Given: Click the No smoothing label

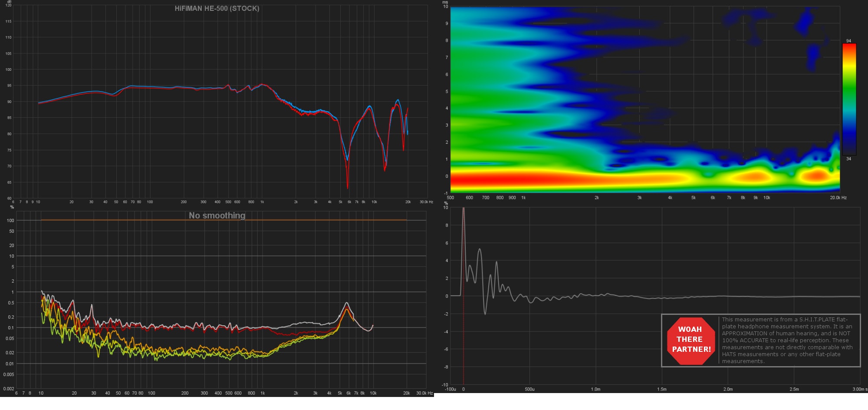Looking at the screenshot, I should (217, 215).
